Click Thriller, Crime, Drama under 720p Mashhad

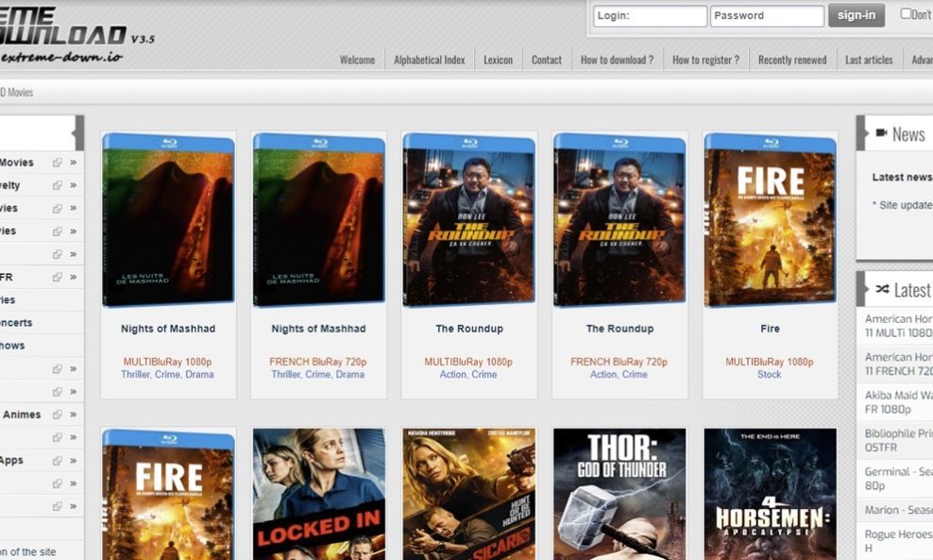tap(317, 374)
